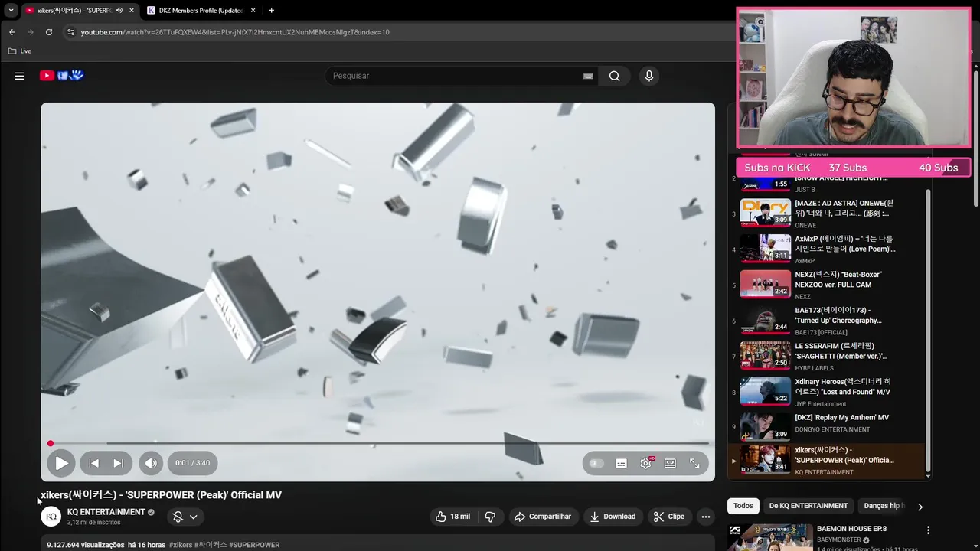980x551 pixels.
Task: Select the xikers SUPERPOWER playlist entry
Action: coord(827,461)
